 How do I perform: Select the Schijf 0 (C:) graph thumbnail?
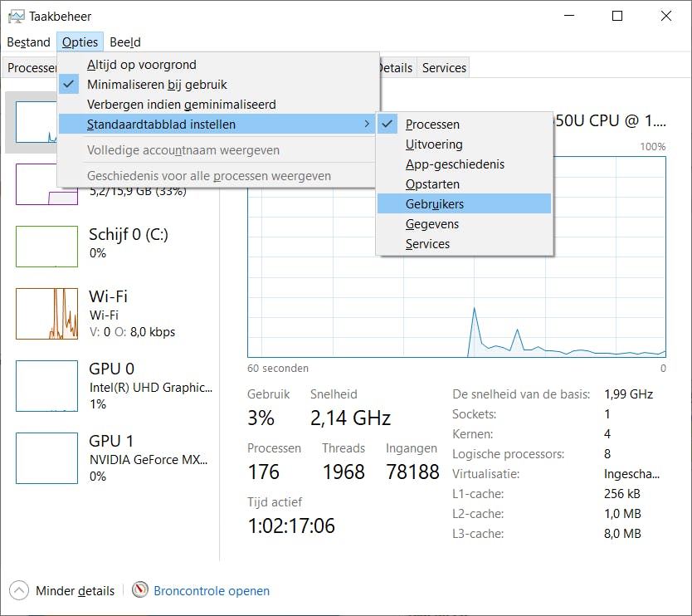tap(46, 246)
